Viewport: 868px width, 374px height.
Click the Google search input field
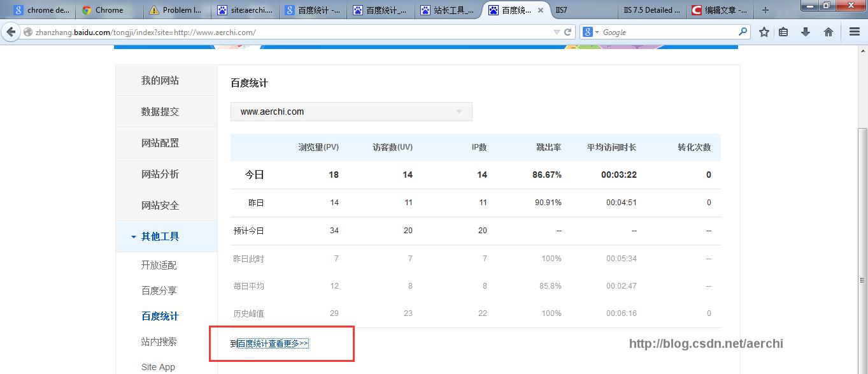(669, 32)
